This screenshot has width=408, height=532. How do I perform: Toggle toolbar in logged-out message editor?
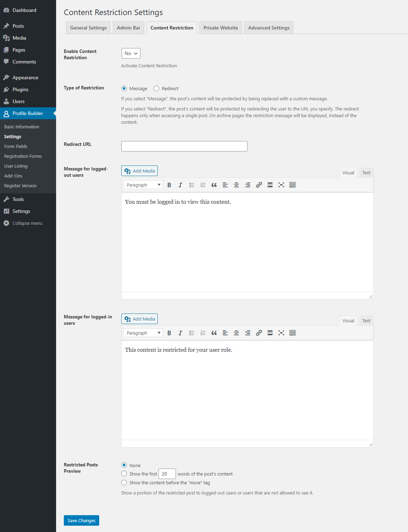tap(293, 185)
